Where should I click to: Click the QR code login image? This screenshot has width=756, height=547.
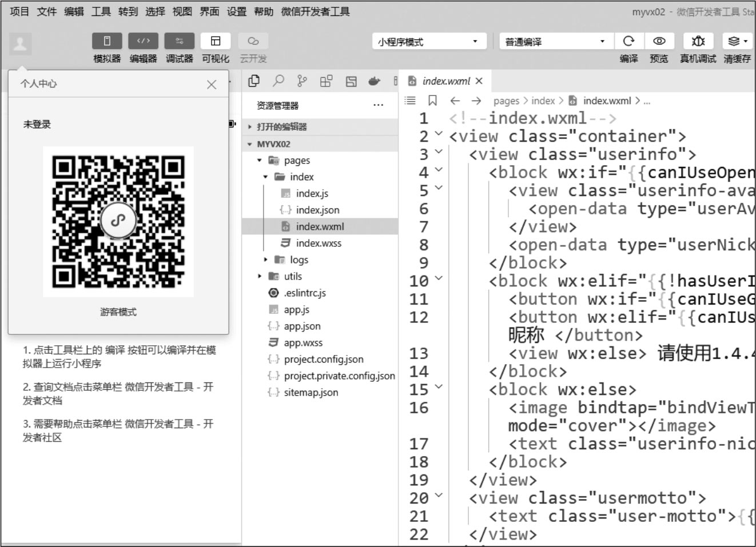(118, 221)
